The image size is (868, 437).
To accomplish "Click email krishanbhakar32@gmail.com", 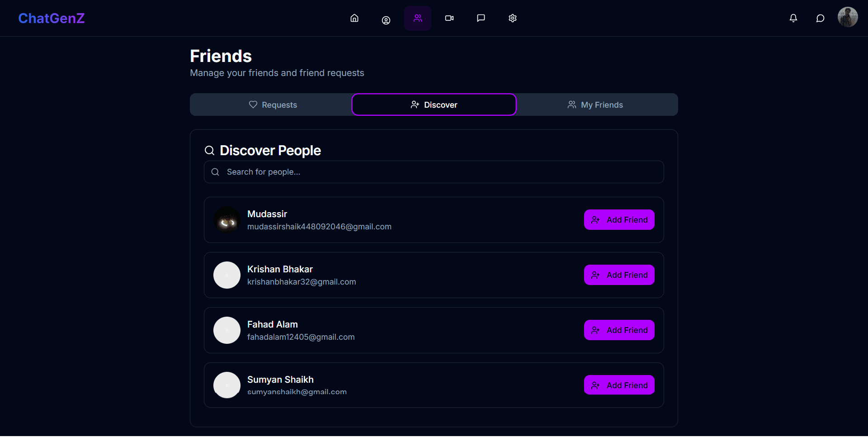I will tap(302, 282).
